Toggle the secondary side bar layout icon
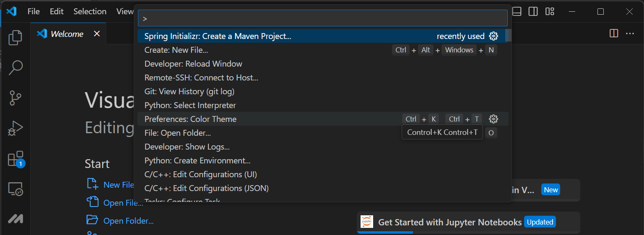The image size is (644, 235). (533, 11)
